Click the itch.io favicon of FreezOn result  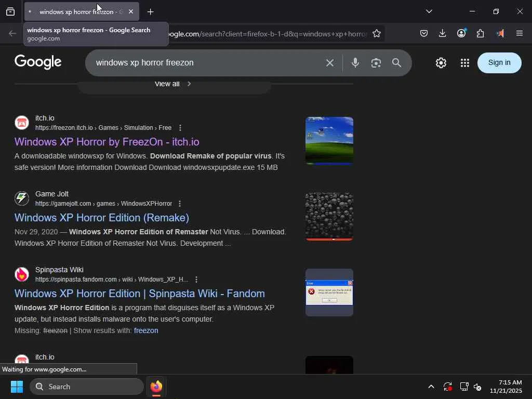(x=22, y=123)
